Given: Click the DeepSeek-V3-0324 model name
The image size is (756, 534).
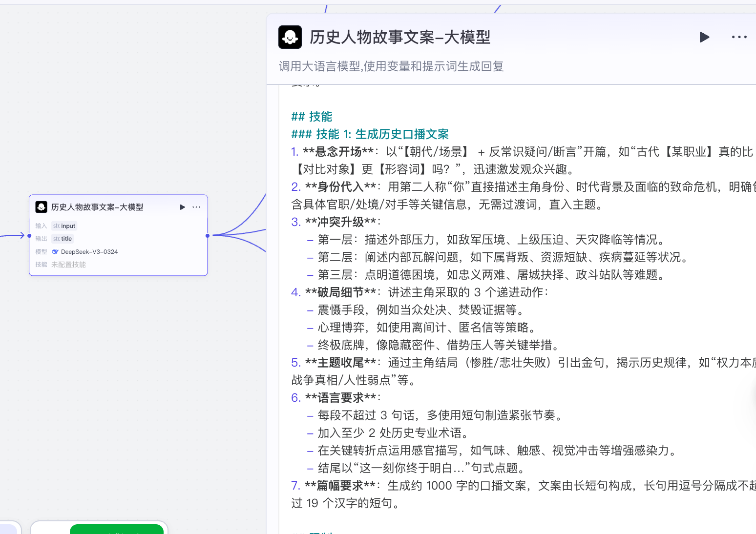Looking at the screenshot, I should [89, 252].
